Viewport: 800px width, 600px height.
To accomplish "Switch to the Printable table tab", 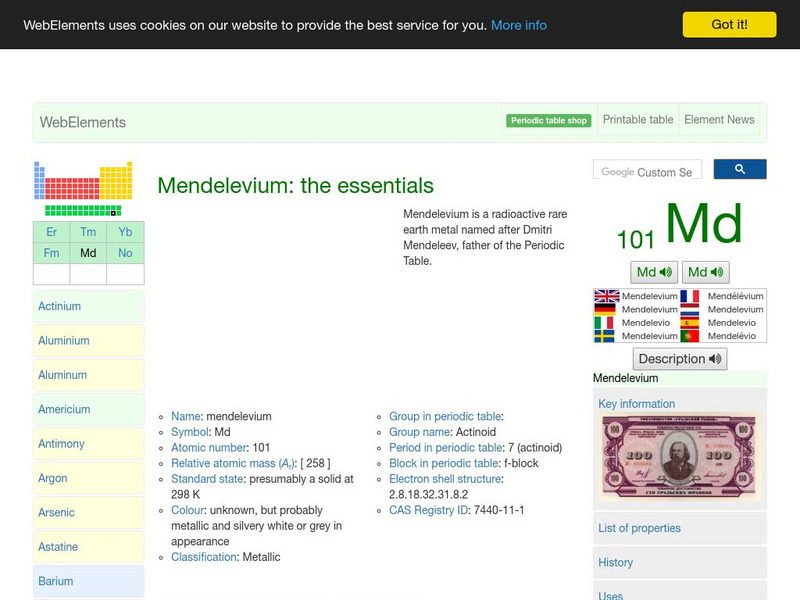I will click(638, 119).
